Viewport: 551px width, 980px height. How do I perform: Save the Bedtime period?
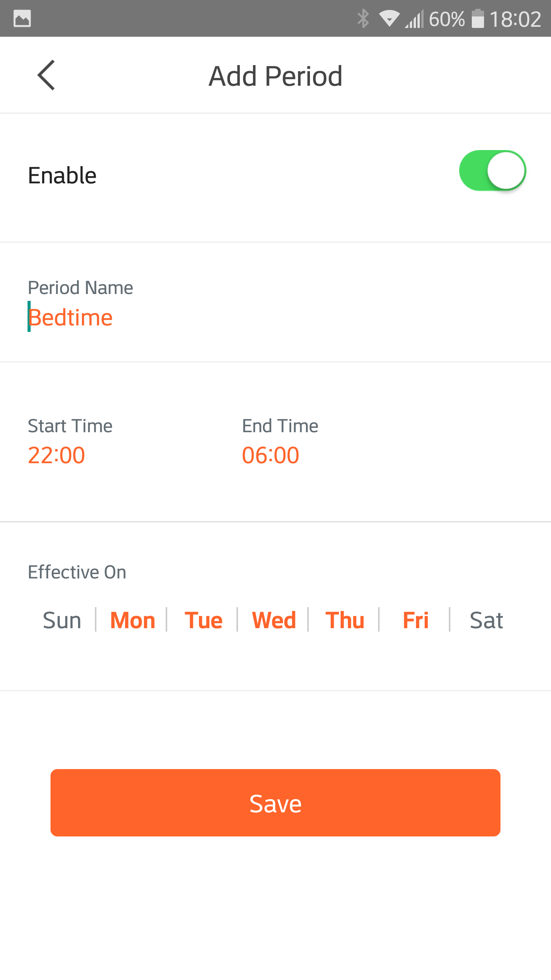point(275,803)
